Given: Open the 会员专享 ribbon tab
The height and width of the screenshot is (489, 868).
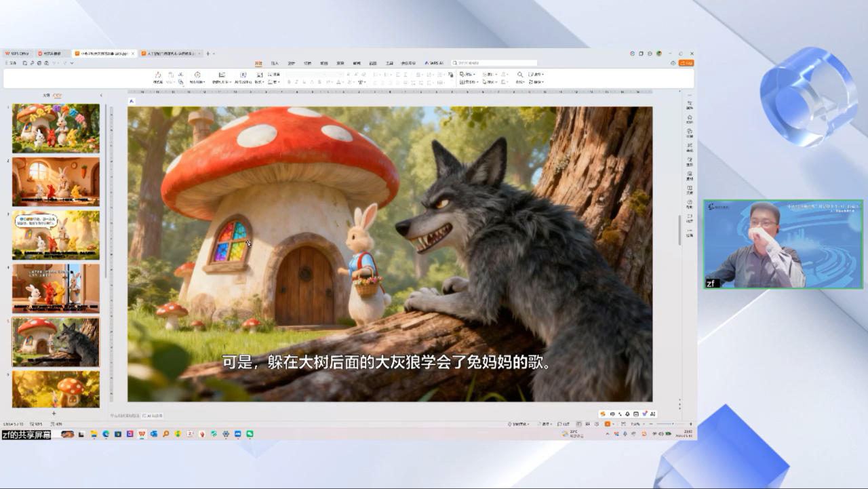Looking at the screenshot, I should point(408,63).
